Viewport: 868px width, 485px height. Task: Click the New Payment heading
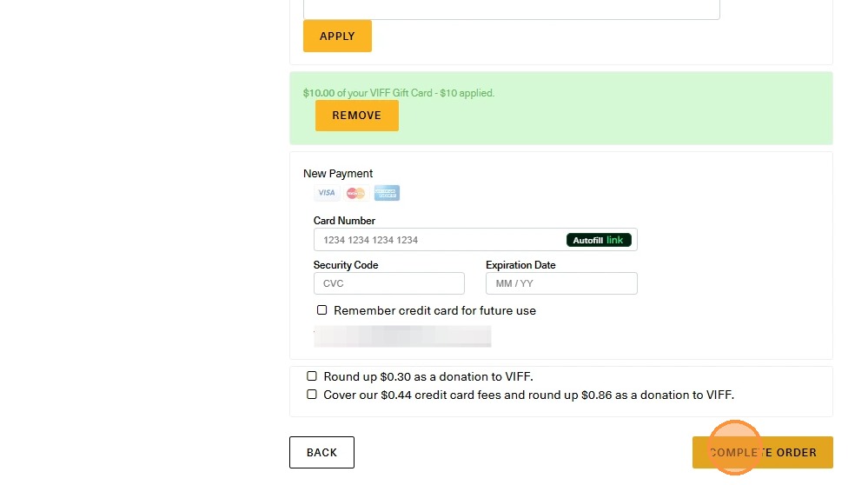click(x=338, y=174)
